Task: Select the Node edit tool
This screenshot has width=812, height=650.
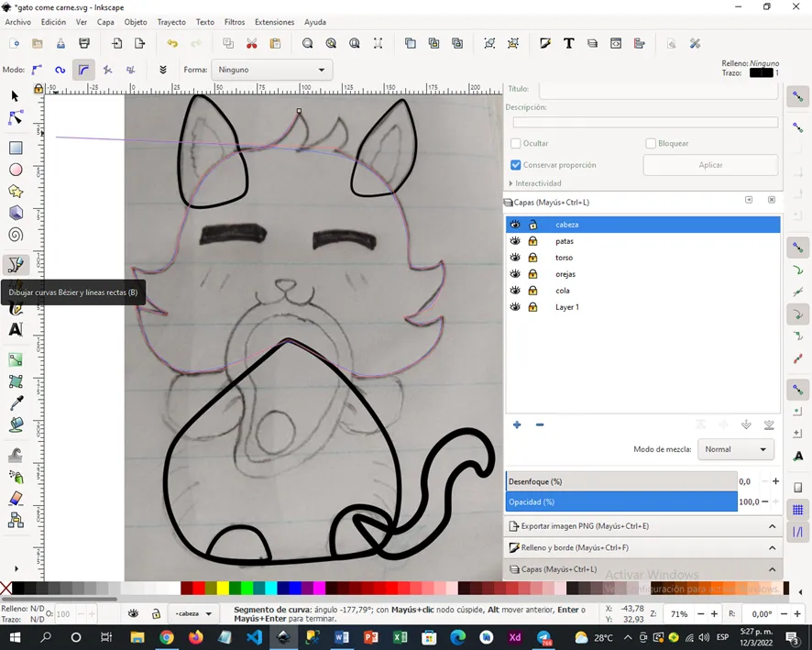Action: [x=16, y=118]
